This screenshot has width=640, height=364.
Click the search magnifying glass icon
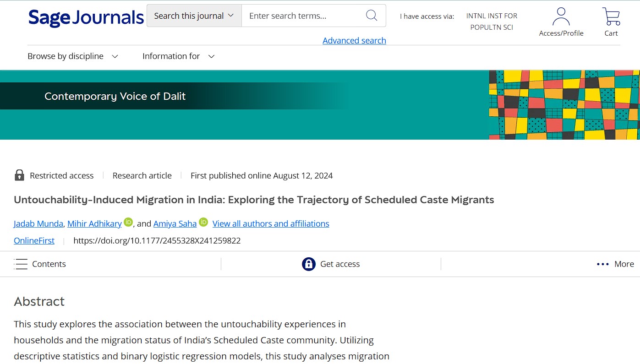click(371, 16)
